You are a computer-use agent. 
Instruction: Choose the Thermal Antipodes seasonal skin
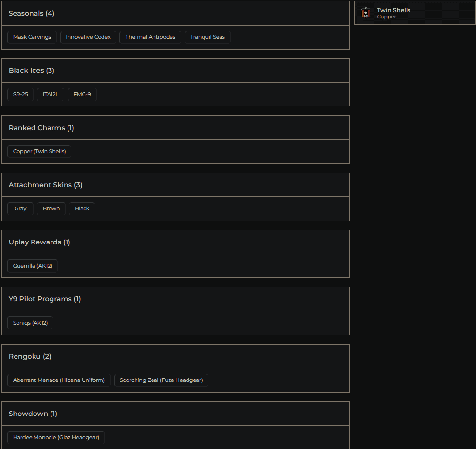[150, 37]
